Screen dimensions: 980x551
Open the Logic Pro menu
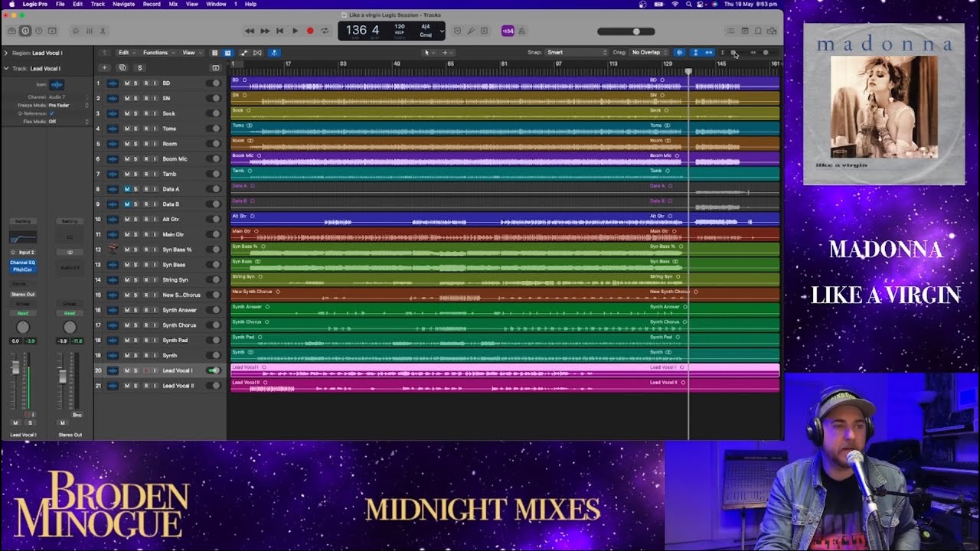coord(34,4)
